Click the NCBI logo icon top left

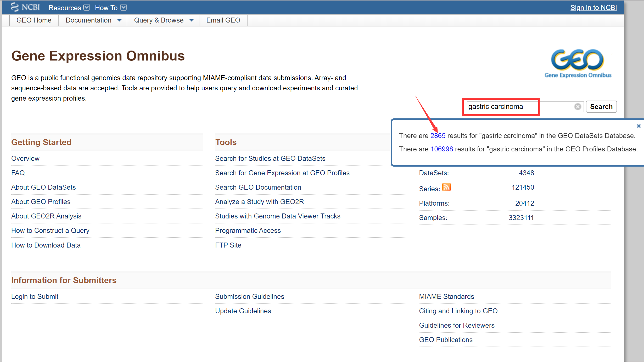coord(15,7)
